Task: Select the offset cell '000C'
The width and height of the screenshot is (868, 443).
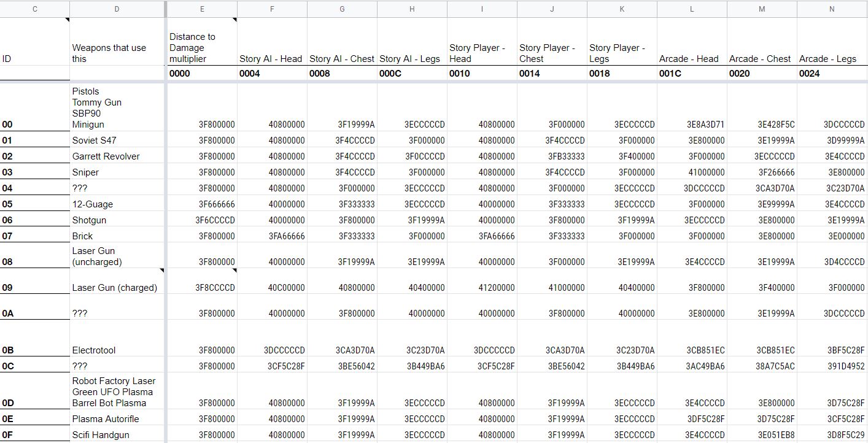Action: pos(412,73)
